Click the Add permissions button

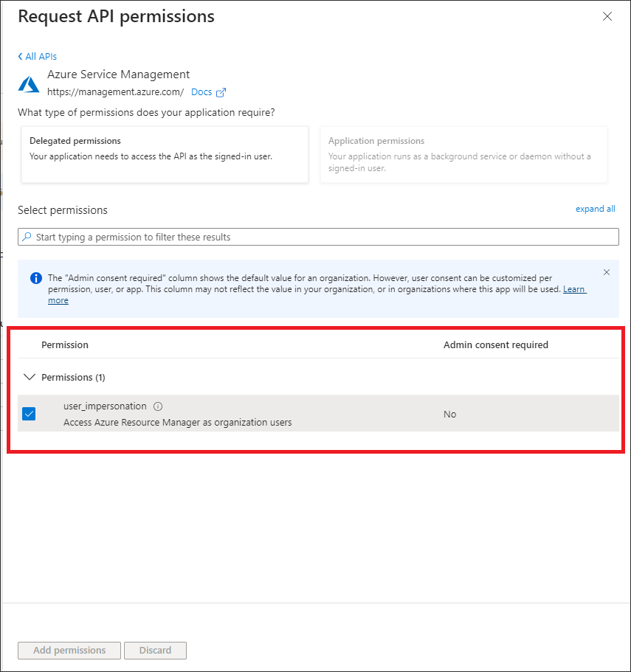click(x=69, y=651)
